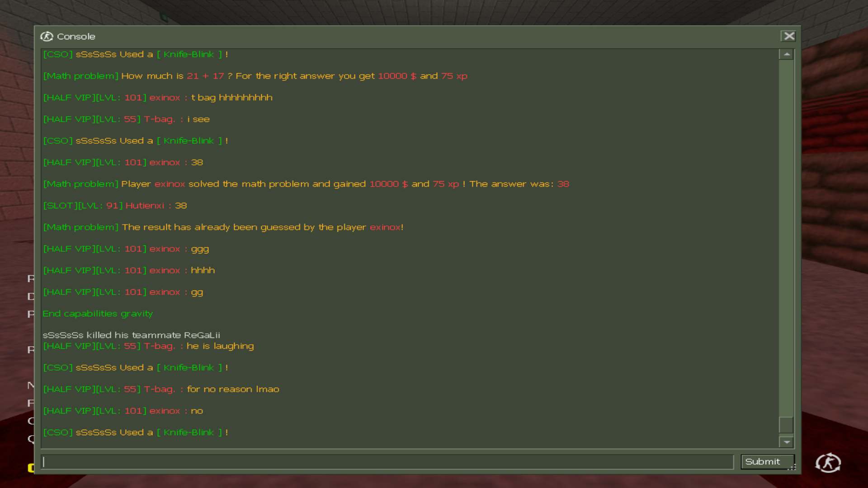868x488 pixels.
Task: Click the topmost 'R' Resume menu item
Action: 31,279
